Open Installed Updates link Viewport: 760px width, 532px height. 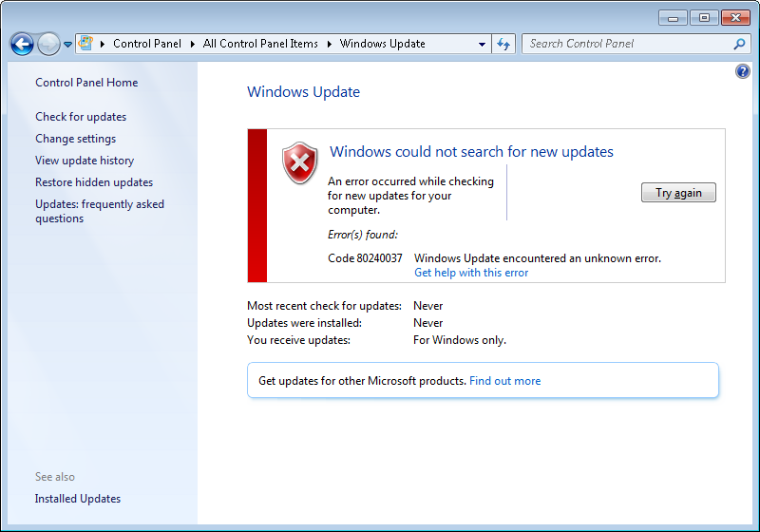(78, 499)
